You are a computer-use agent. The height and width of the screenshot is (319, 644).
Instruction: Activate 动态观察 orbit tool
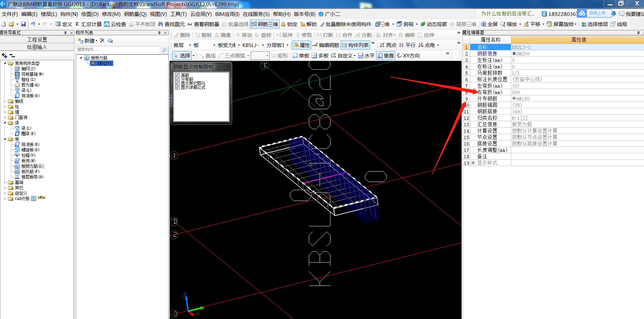434,24
